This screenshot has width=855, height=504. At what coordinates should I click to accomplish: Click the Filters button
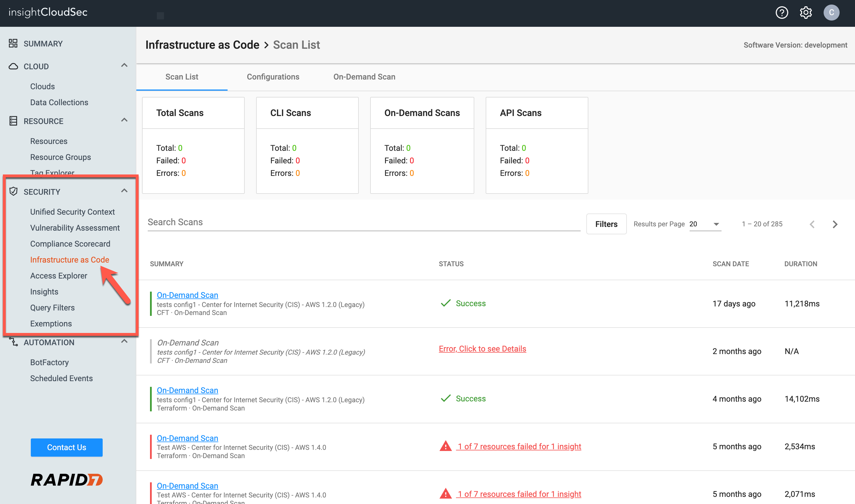tap(606, 224)
